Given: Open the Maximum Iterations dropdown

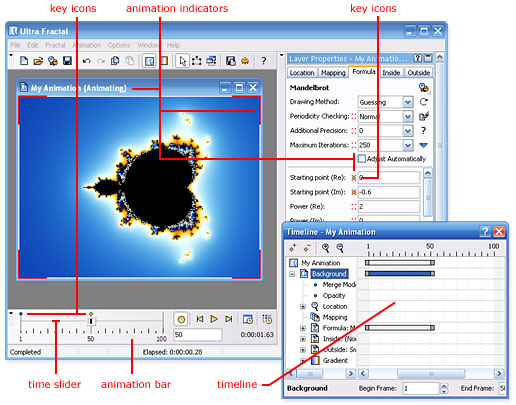Looking at the screenshot, I should point(408,145).
